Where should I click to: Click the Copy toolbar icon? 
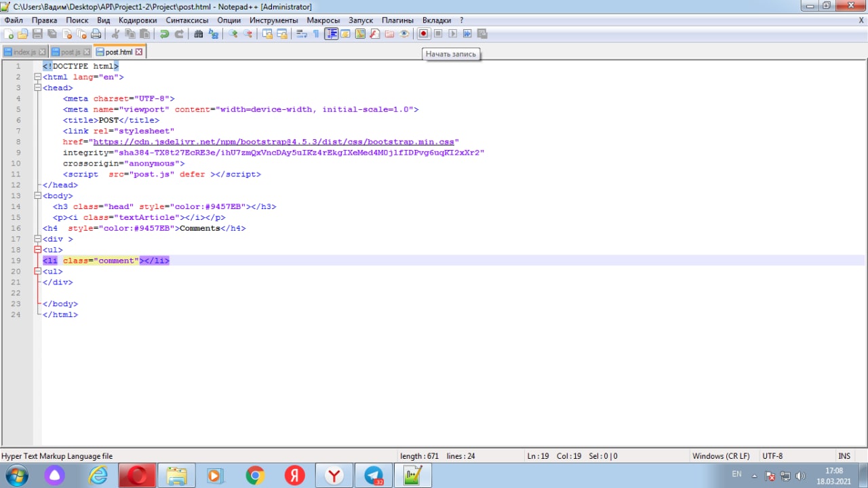tap(131, 34)
